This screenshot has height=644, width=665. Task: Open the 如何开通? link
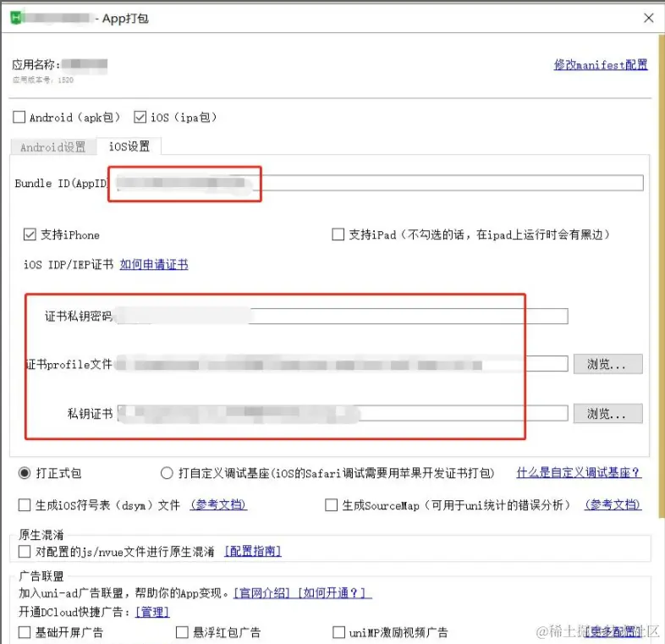click(332, 592)
